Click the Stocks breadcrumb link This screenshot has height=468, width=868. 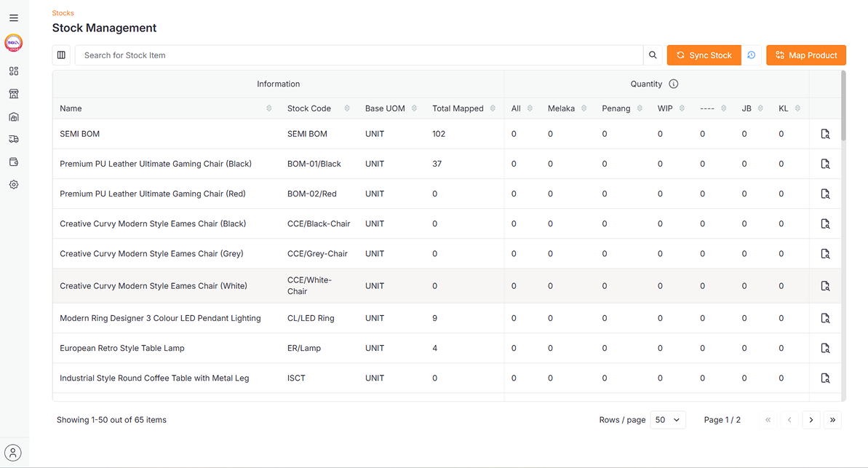click(x=63, y=13)
